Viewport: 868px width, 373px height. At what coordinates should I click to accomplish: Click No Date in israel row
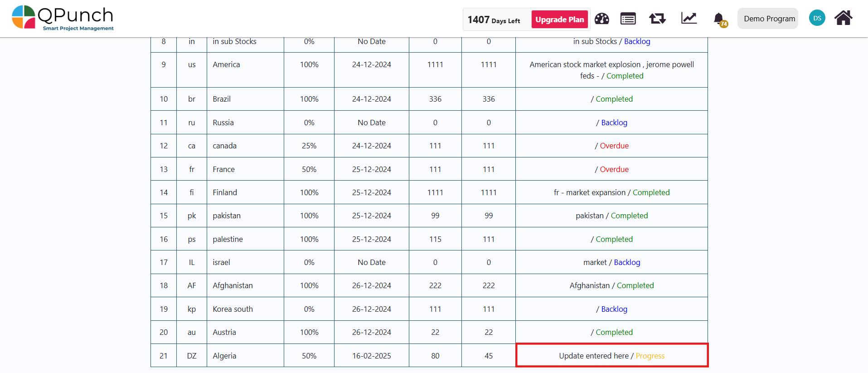coord(372,262)
